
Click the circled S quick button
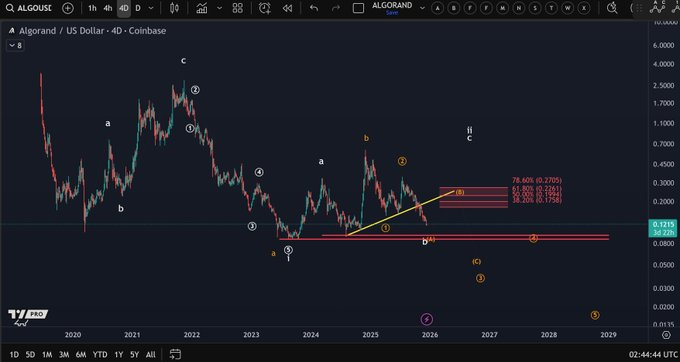point(535,8)
